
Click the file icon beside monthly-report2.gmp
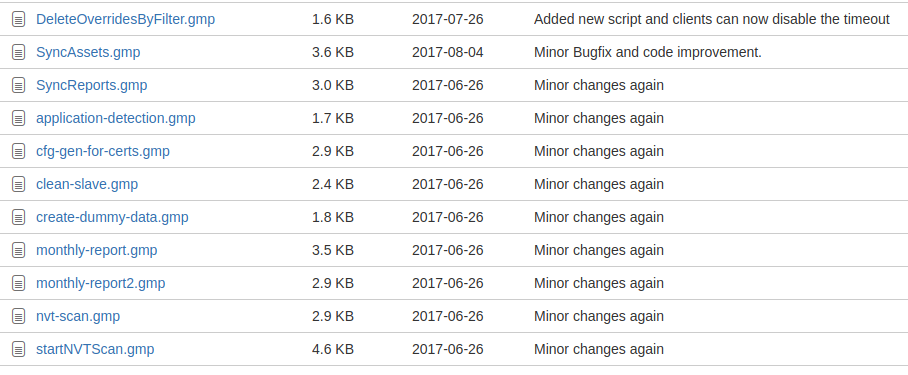pos(19,283)
